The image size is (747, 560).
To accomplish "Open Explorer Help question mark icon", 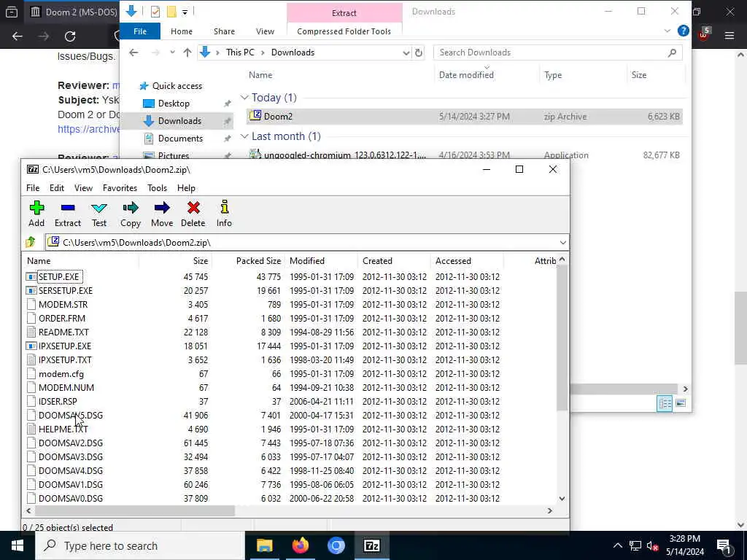I will click(x=683, y=31).
